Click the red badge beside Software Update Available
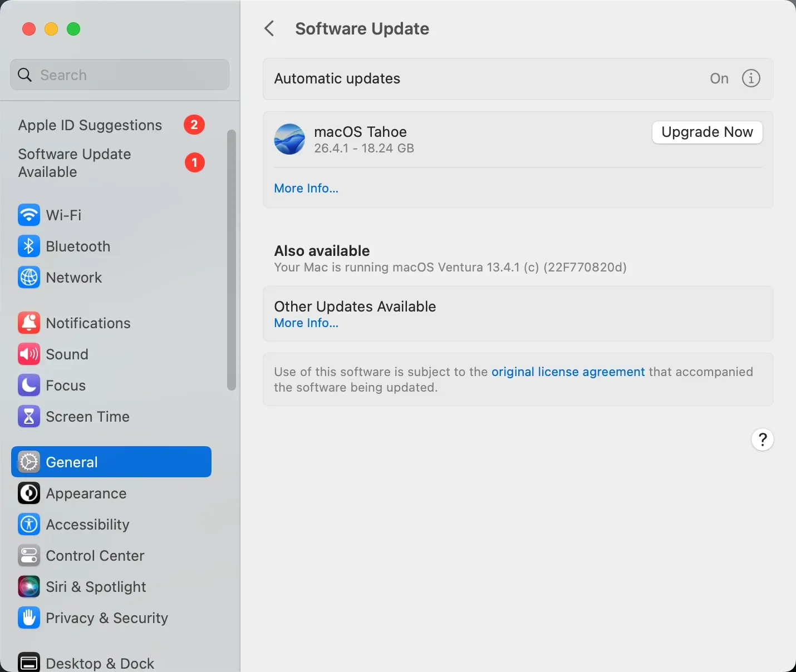This screenshot has width=796, height=672. point(194,162)
